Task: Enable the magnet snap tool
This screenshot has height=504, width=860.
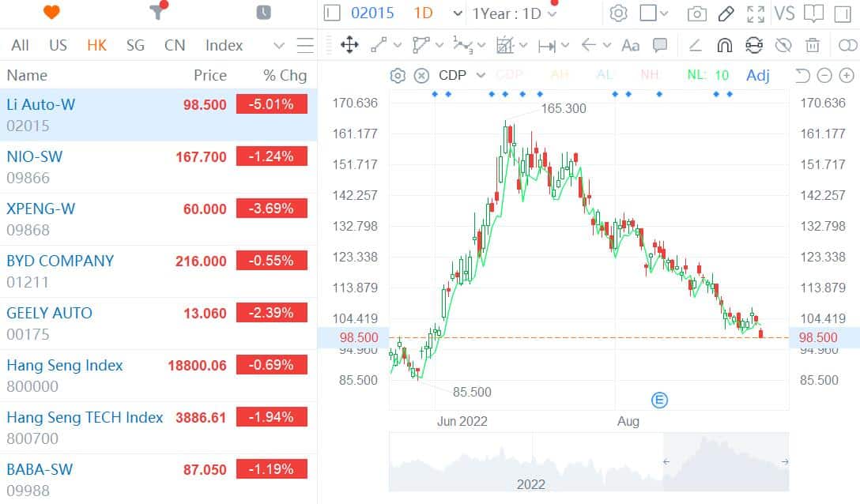Action: [724, 45]
